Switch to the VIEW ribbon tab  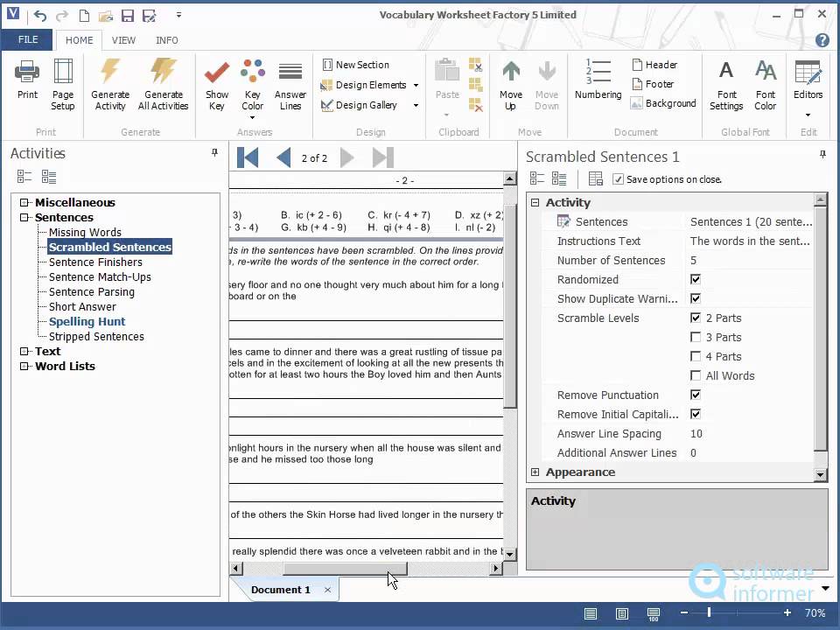tap(123, 40)
